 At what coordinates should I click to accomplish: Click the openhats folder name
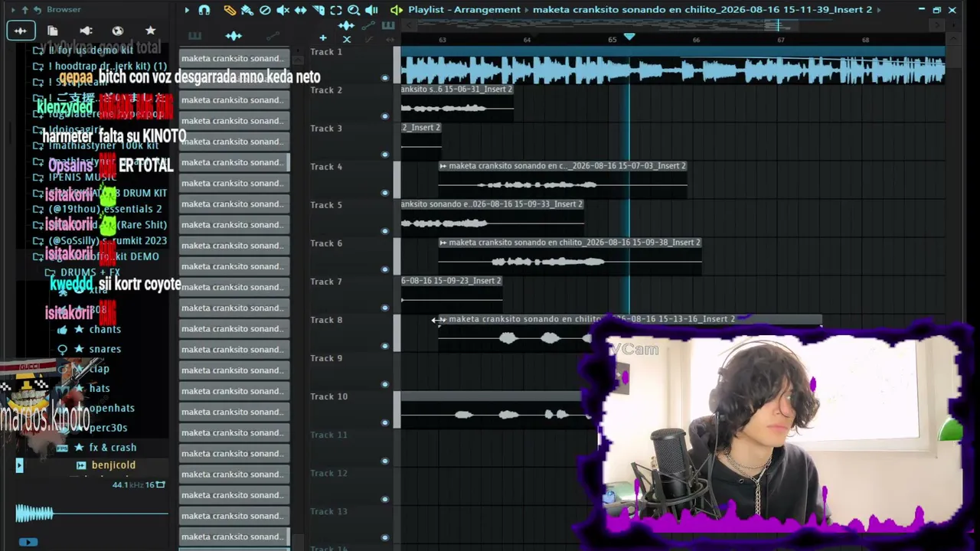pyautogui.click(x=112, y=409)
